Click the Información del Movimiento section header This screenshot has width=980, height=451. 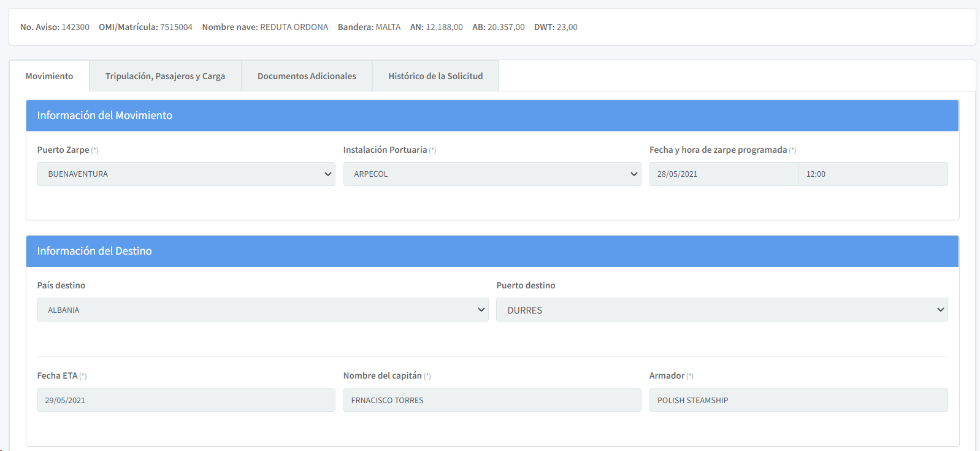point(105,115)
